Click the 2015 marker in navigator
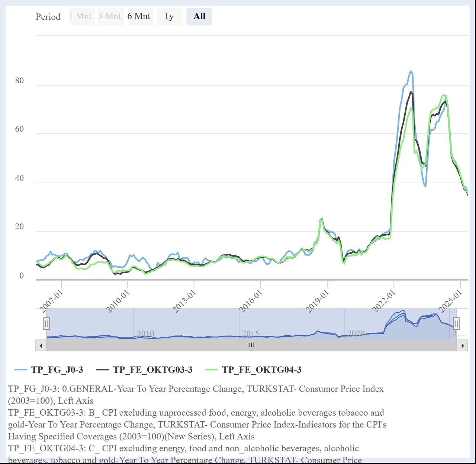 click(250, 333)
